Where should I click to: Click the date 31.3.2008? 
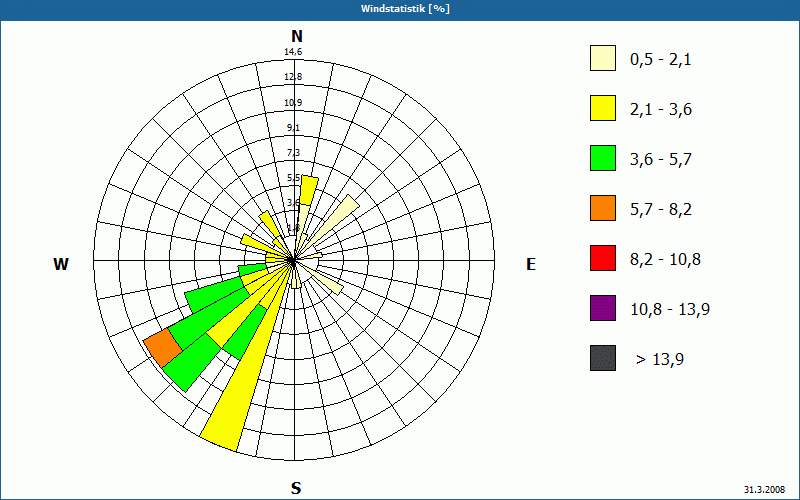click(764, 489)
